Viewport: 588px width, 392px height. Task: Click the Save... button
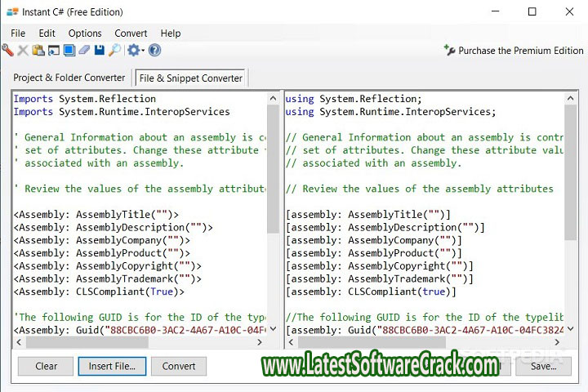tap(543, 366)
